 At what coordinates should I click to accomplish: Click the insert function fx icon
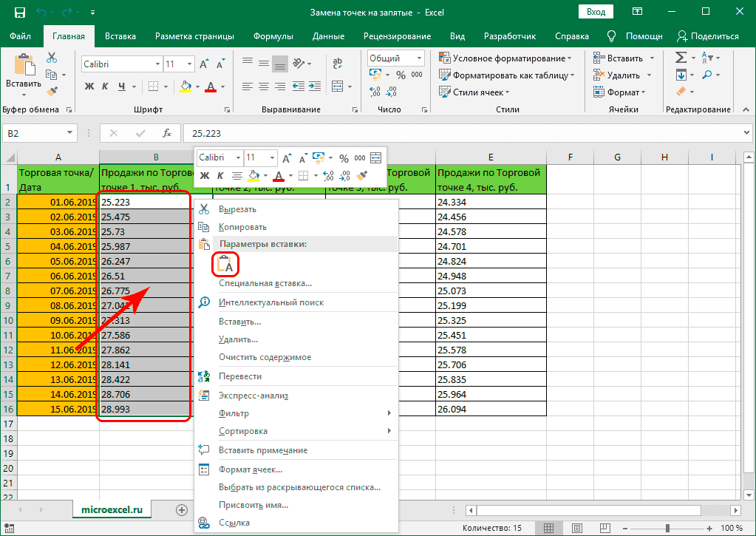click(x=167, y=134)
